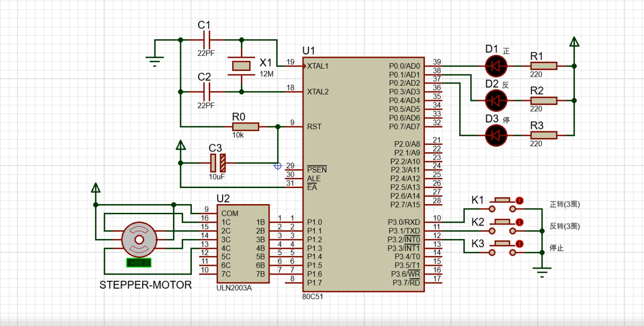This screenshot has height=326, width=644.
Task: Click the X1 reference label
Action: click(267, 62)
